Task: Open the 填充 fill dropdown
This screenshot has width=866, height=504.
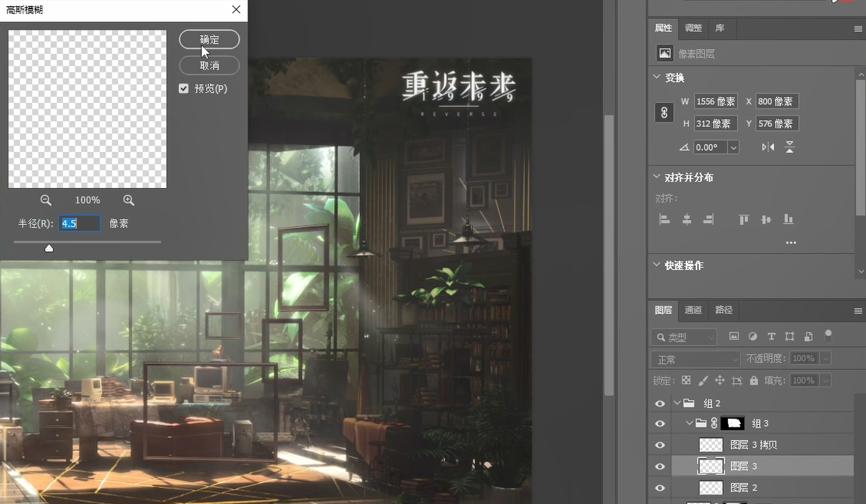Action: click(x=825, y=381)
